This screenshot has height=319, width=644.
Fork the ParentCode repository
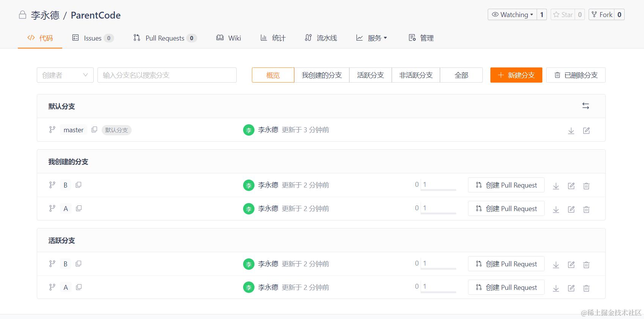pyautogui.click(x=602, y=14)
